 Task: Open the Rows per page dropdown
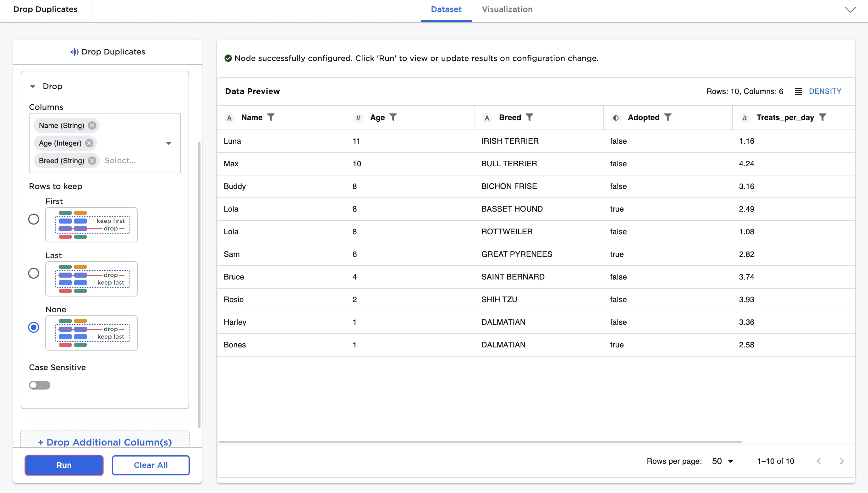click(722, 461)
